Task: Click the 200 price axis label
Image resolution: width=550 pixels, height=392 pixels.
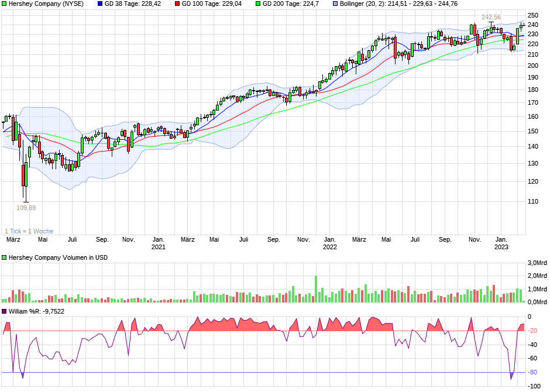Action: coord(533,66)
